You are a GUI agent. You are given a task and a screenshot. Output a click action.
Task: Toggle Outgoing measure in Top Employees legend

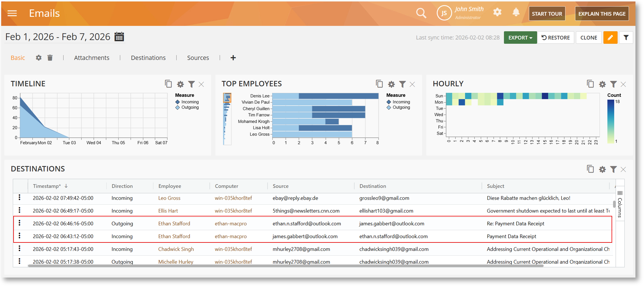coord(398,107)
